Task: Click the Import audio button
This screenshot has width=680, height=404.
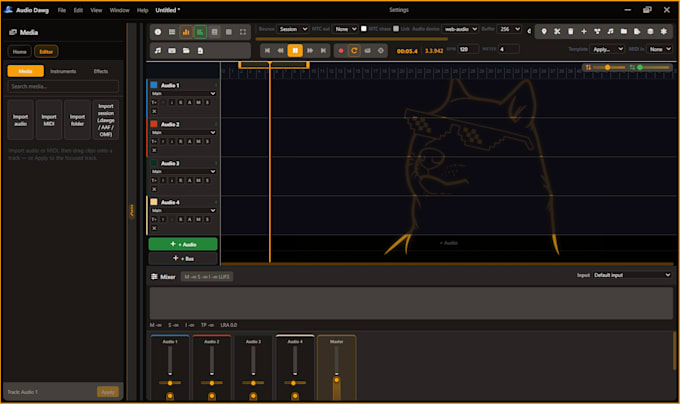Action: 20,120
